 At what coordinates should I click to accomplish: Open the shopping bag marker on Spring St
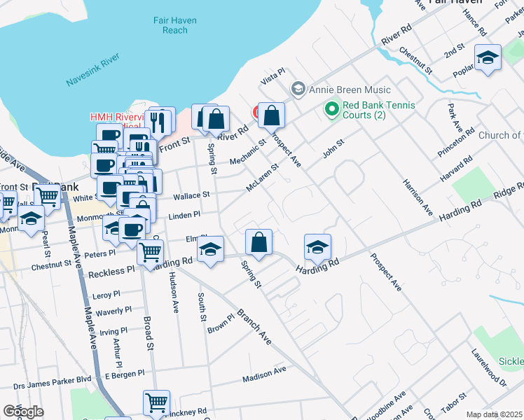[258, 244]
